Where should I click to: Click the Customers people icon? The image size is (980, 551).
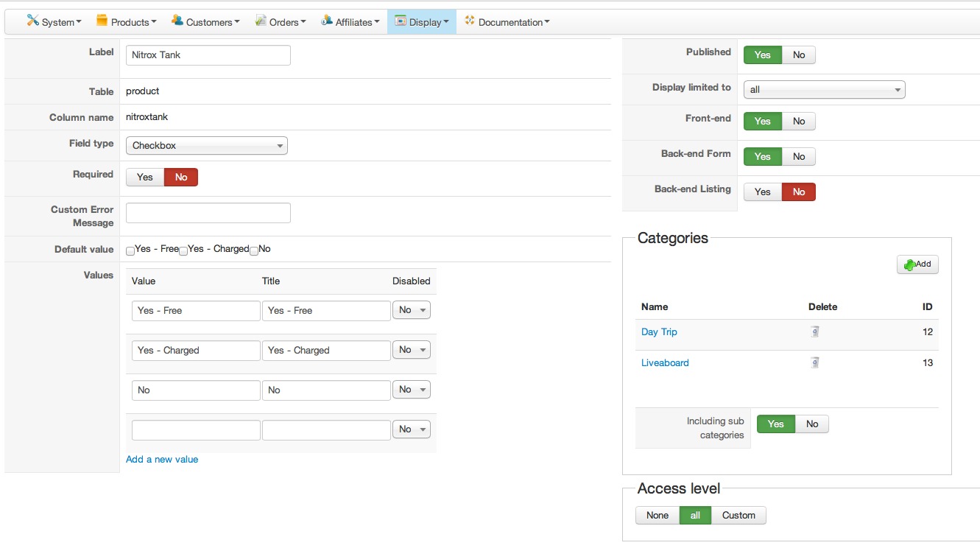point(177,21)
